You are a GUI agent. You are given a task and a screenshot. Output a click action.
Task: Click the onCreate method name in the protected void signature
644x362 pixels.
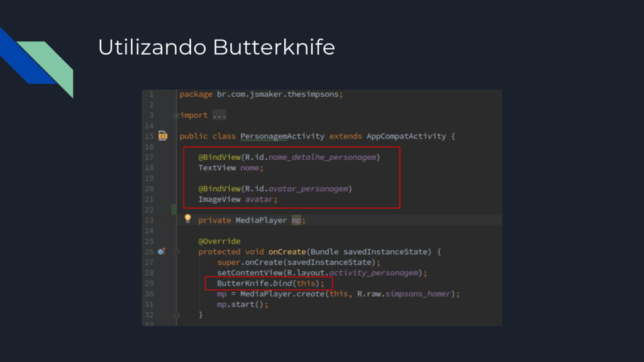click(287, 251)
